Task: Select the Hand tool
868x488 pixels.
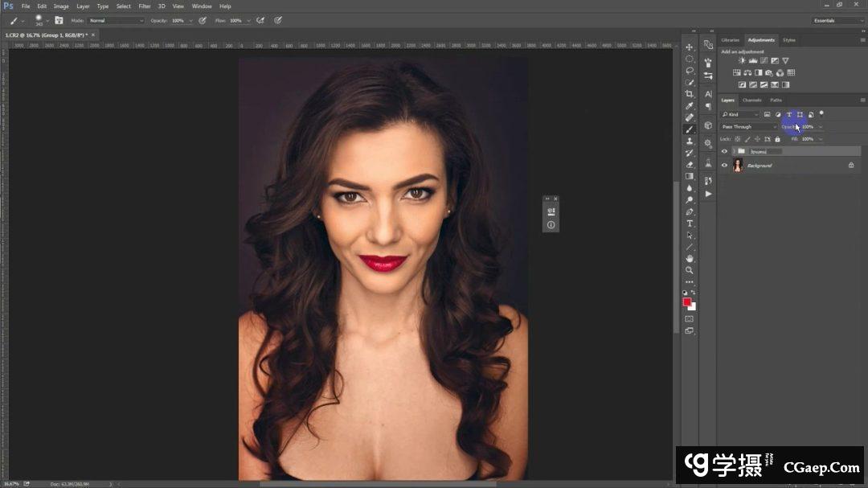Action: click(690, 259)
